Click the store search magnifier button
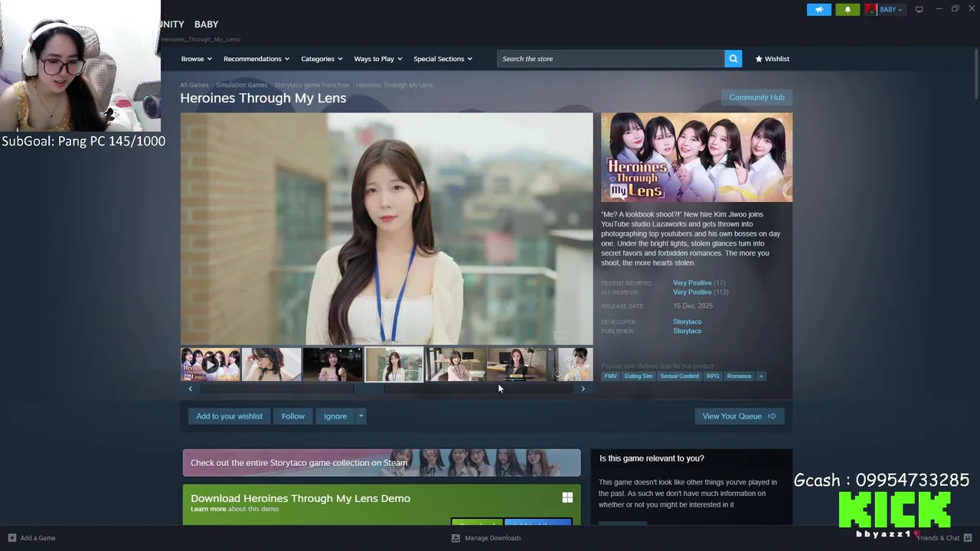This screenshot has width=980, height=551. tap(733, 59)
